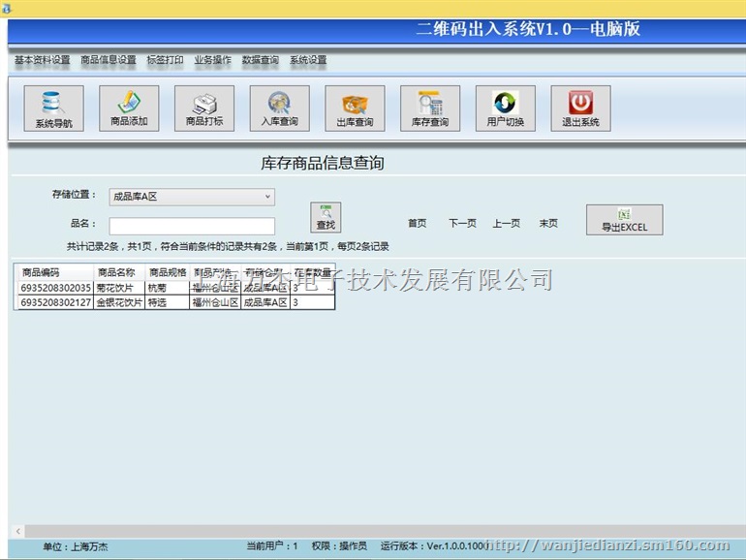
Task: Click the 单位：上海万杰 status text
Action: pos(76,546)
